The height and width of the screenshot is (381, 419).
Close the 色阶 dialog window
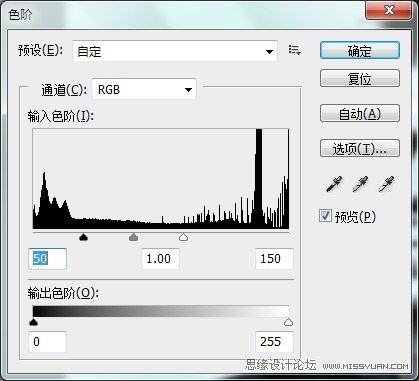pos(389,10)
